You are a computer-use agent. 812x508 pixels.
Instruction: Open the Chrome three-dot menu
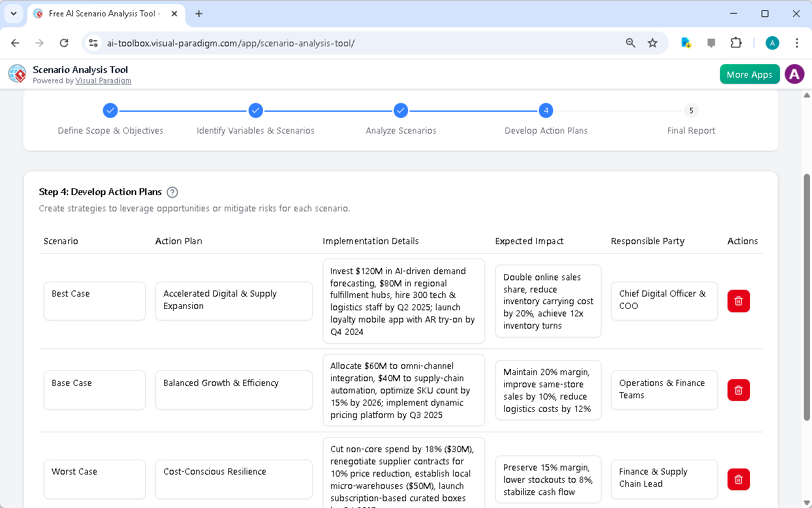pos(797,42)
